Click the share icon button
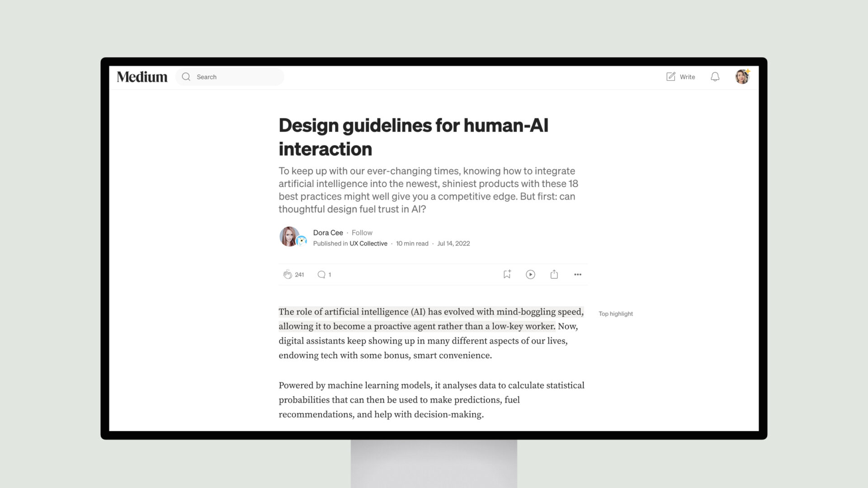868x488 pixels. click(x=554, y=274)
